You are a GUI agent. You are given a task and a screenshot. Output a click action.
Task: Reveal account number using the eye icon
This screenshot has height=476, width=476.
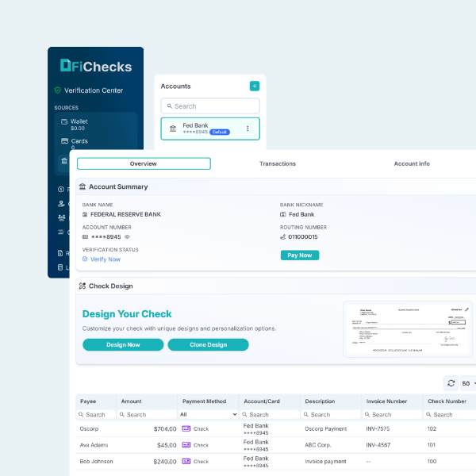[x=127, y=237]
